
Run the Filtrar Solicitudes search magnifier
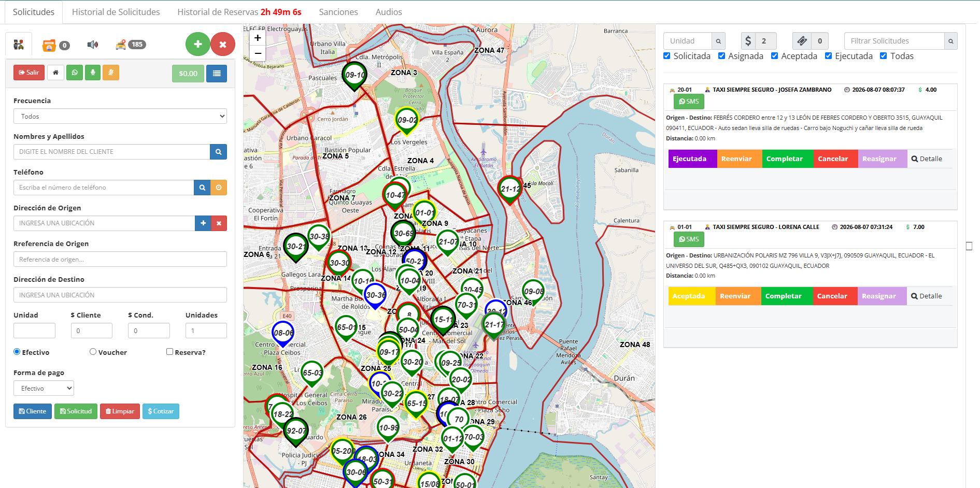pos(950,41)
